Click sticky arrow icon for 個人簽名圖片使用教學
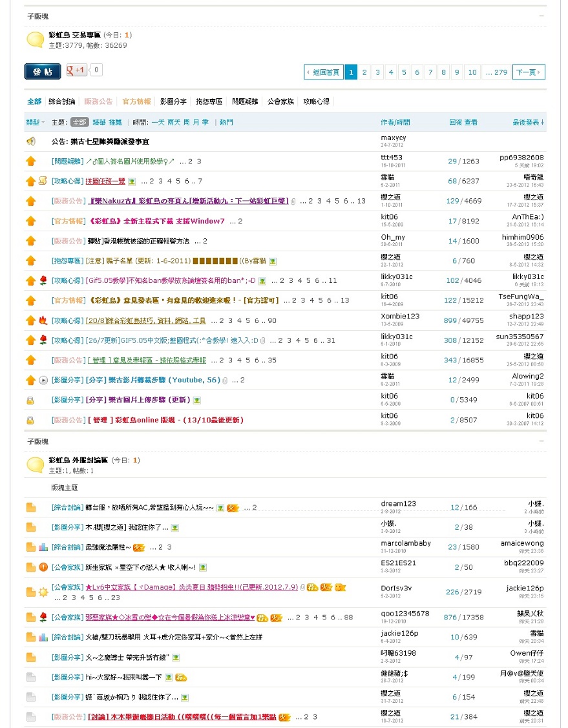The height and width of the screenshot is (728, 568). (30, 161)
